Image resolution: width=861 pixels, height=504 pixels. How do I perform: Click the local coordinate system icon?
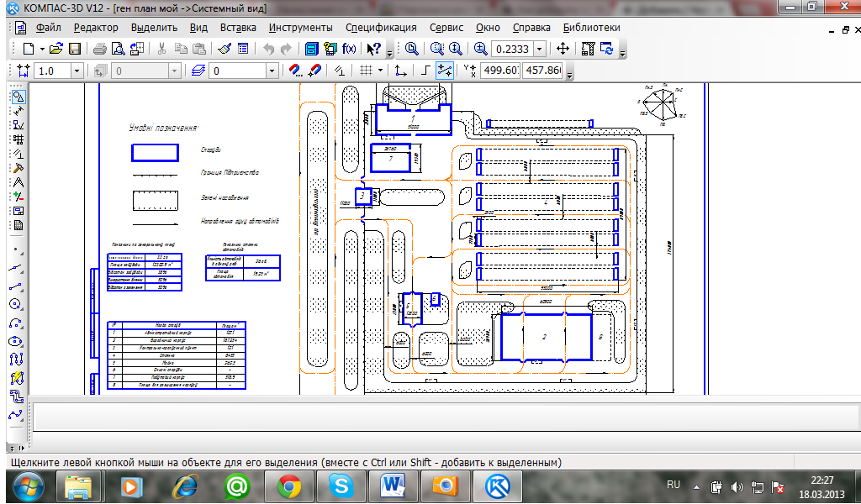click(401, 71)
